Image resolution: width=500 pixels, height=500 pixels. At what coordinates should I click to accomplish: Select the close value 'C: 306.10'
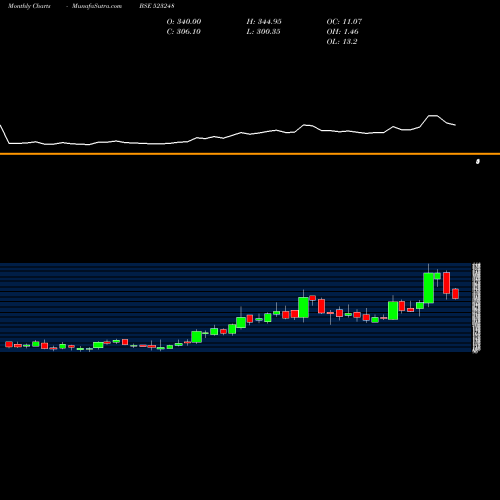[184, 32]
